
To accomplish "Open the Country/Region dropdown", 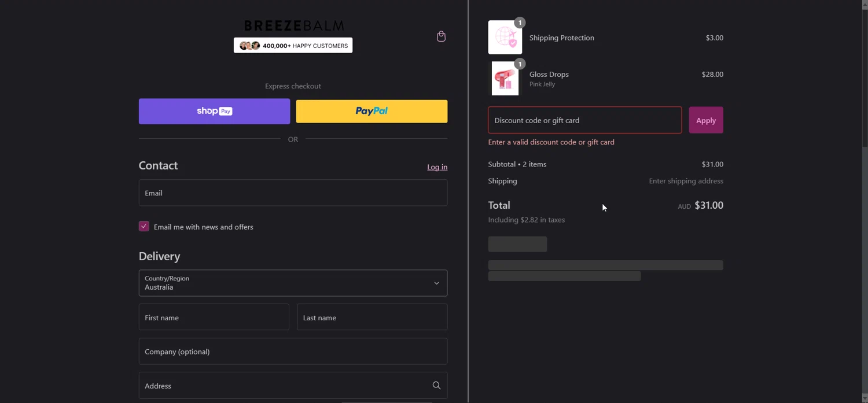I will [293, 283].
